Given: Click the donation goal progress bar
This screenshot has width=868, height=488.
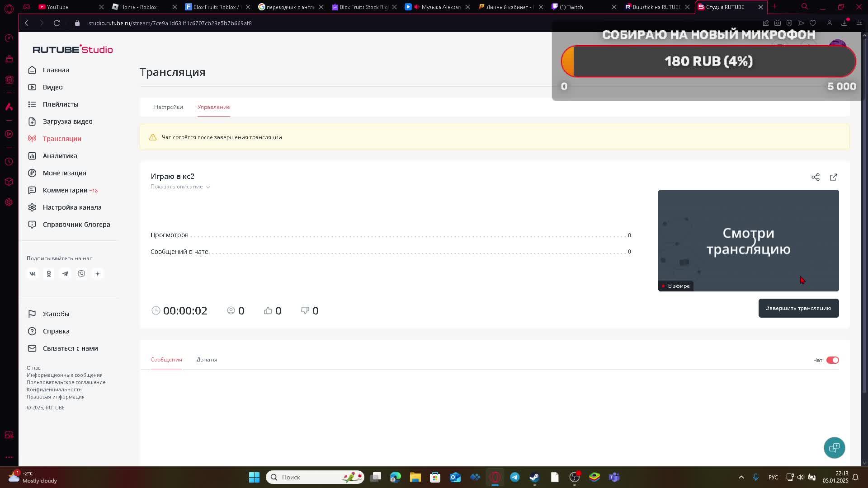Looking at the screenshot, I should coord(708,61).
